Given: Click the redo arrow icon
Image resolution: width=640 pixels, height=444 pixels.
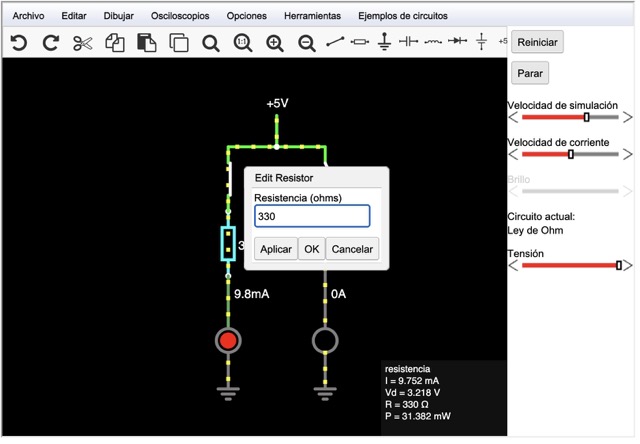Looking at the screenshot, I should [x=51, y=42].
